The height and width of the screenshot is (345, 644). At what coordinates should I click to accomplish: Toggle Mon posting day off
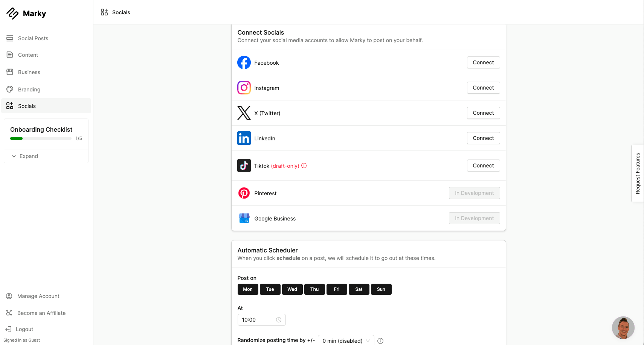tap(248, 289)
